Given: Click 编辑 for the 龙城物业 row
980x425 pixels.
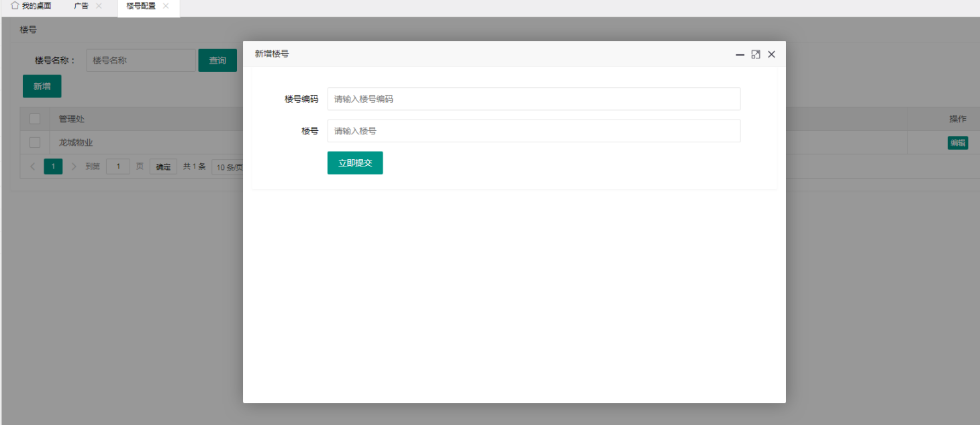Looking at the screenshot, I should pos(957,142).
